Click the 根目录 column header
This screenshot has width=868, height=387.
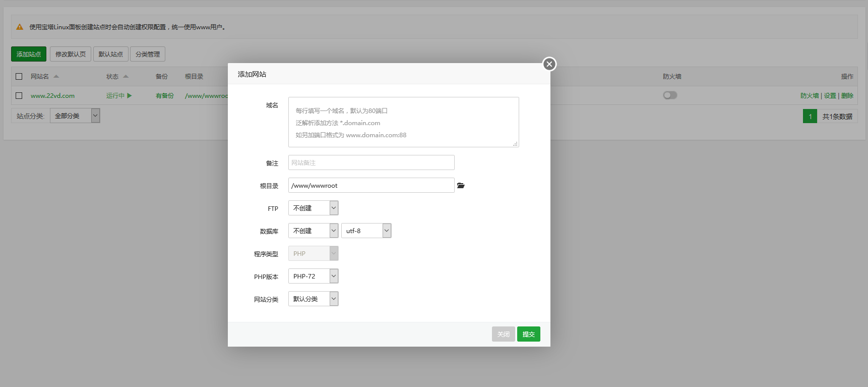point(194,77)
